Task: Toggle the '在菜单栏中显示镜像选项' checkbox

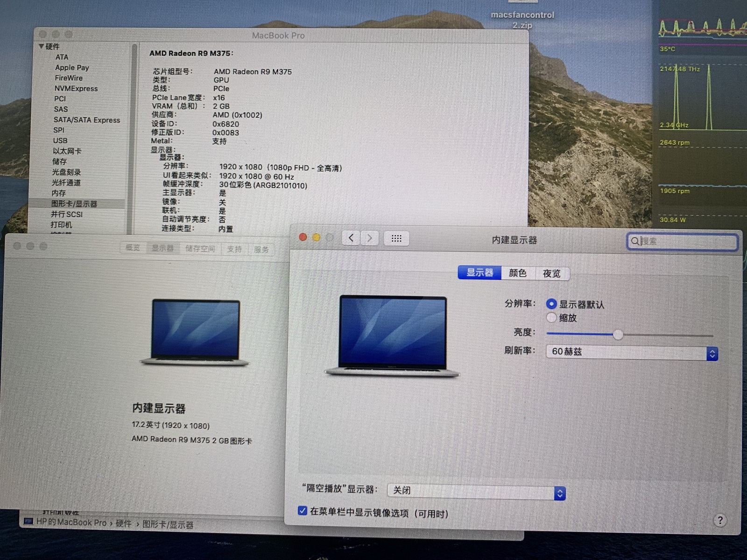Action: point(303,511)
